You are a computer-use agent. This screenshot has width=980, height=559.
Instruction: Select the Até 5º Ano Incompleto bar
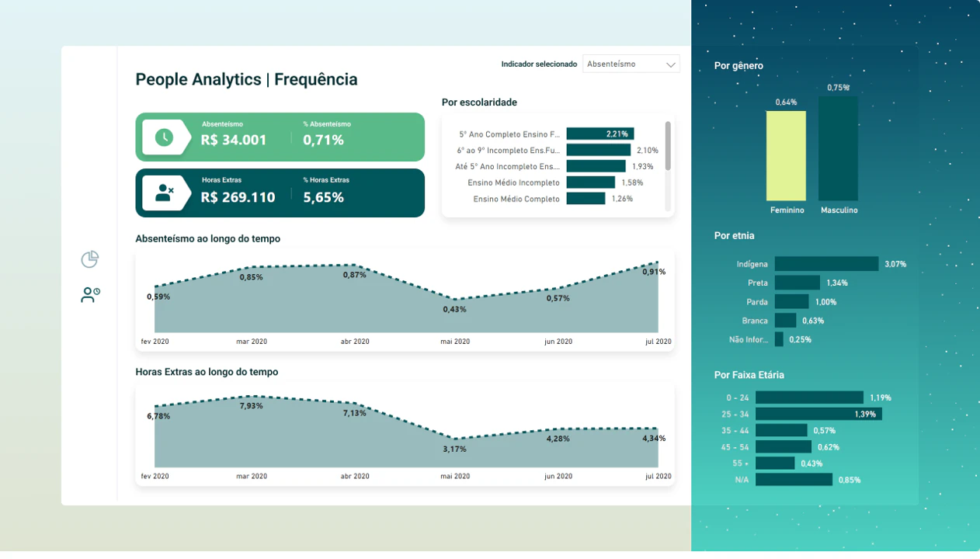click(x=596, y=166)
